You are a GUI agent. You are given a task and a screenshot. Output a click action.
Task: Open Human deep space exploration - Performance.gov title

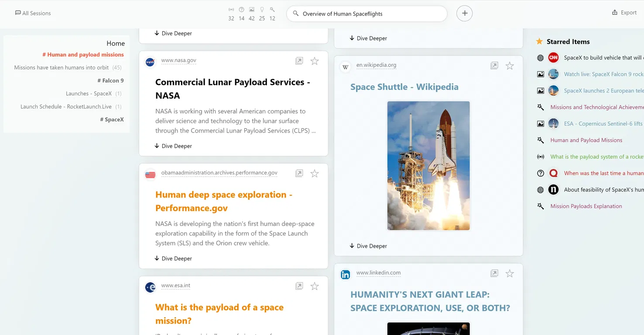point(224,201)
